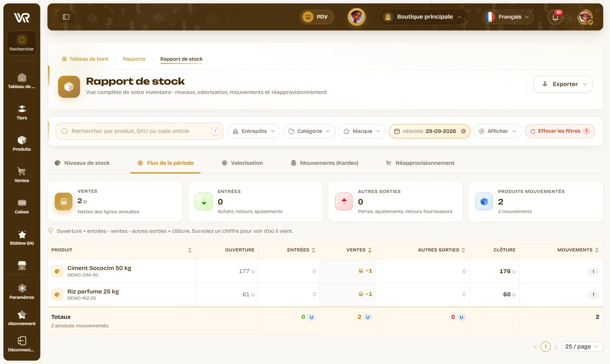Follow Tableau de bord breadcrumb link
The height and width of the screenshot is (364, 610).
(85, 59)
